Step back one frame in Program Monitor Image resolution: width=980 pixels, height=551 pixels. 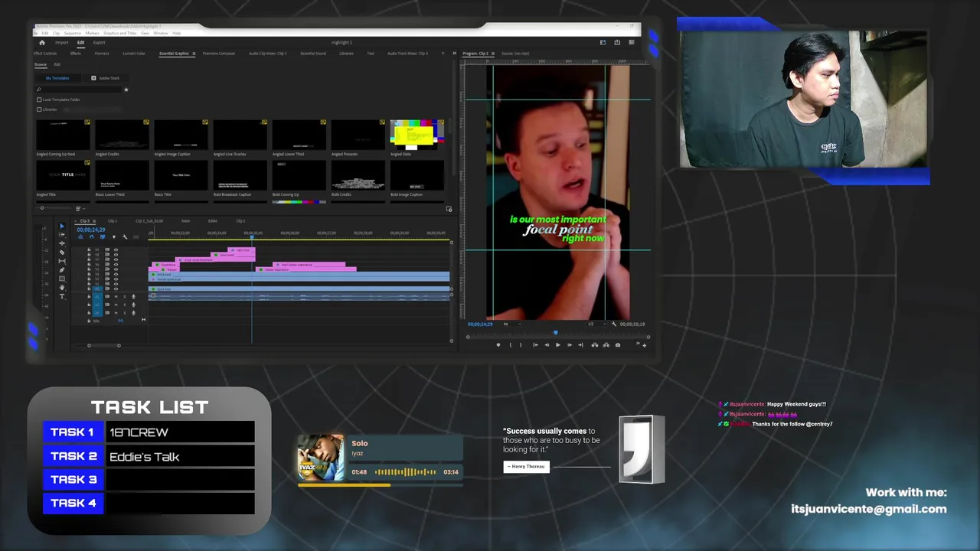click(x=547, y=345)
